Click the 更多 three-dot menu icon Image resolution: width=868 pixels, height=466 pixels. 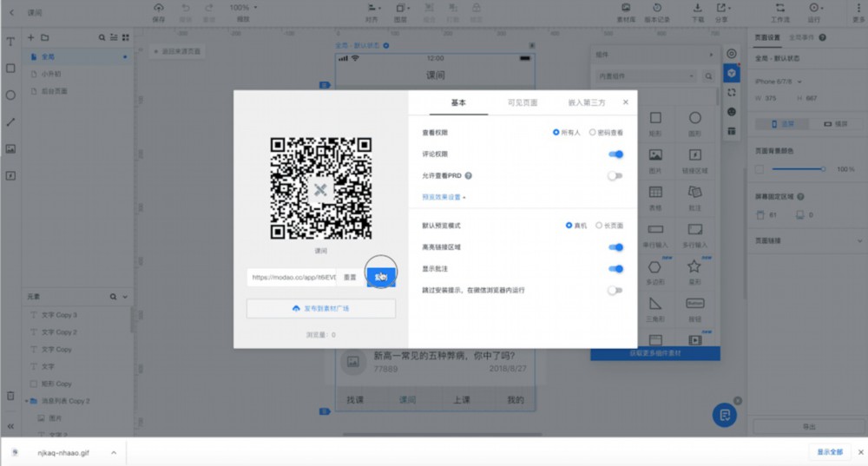tap(858, 8)
